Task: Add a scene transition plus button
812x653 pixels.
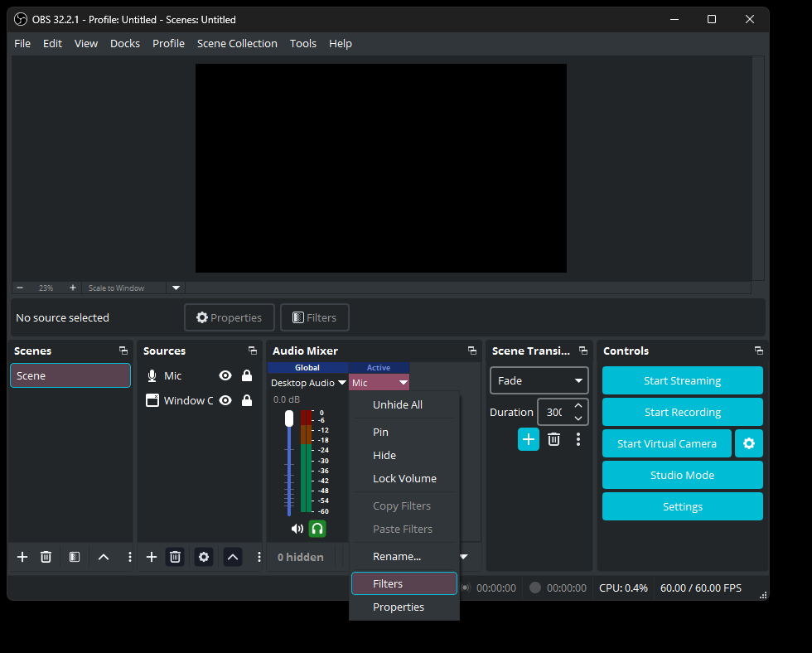Action: pos(529,440)
